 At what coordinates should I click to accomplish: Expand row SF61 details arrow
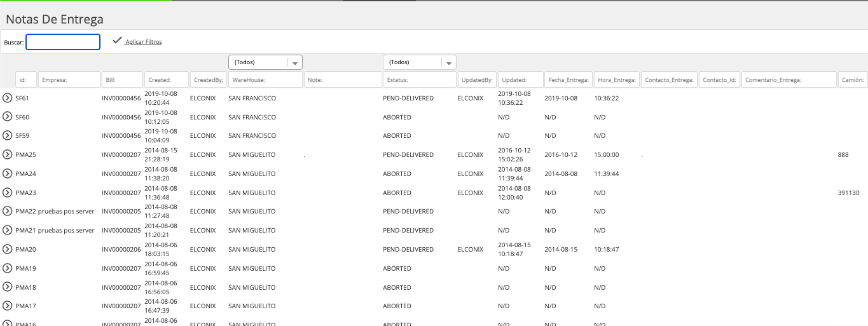8,98
